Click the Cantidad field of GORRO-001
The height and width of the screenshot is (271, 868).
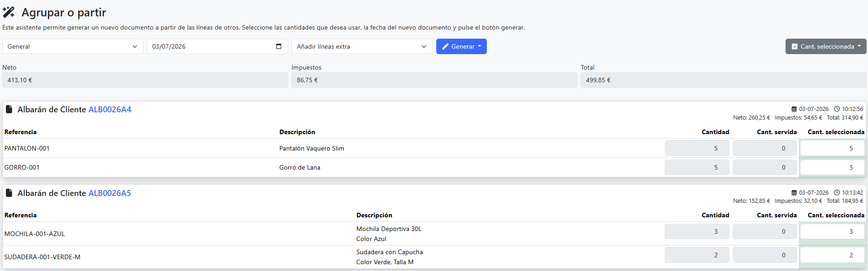point(697,167)
